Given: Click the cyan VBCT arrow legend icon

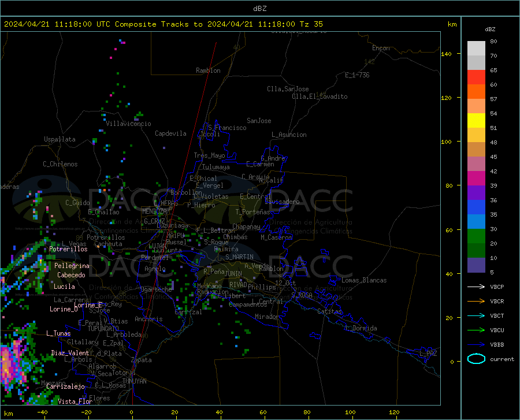Looking at the screenshot, I should pos(476,315).
